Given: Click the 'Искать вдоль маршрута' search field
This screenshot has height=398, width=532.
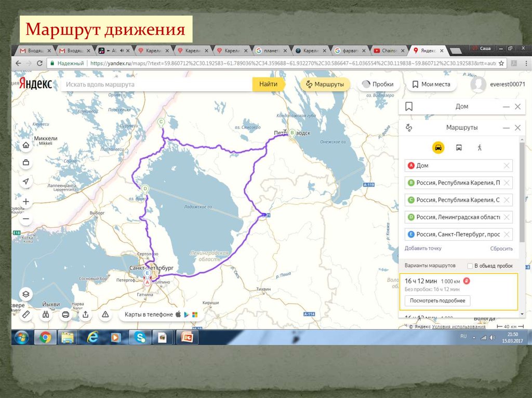Looking at the screenshot, I should (156, 84).
